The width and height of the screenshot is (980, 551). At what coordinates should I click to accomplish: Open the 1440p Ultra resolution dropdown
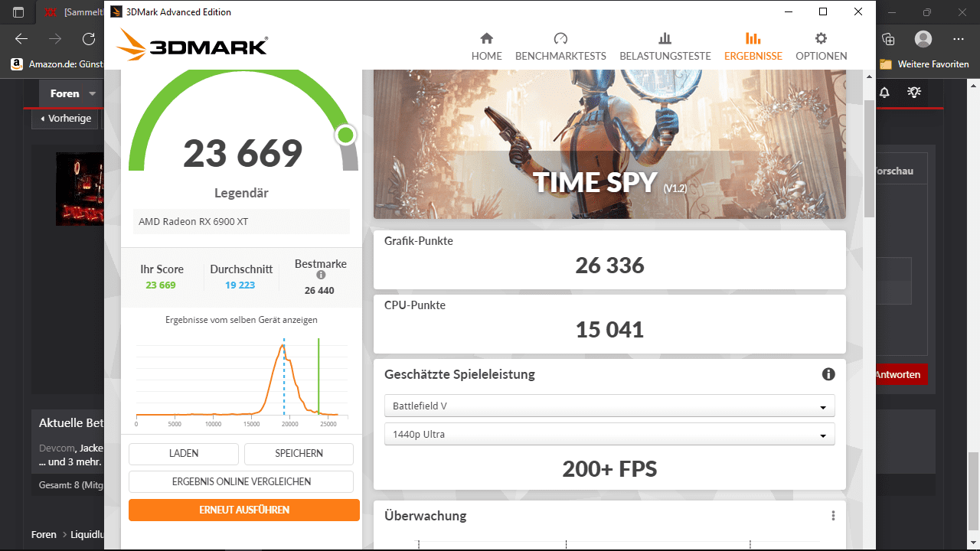(x=609, y=434)
